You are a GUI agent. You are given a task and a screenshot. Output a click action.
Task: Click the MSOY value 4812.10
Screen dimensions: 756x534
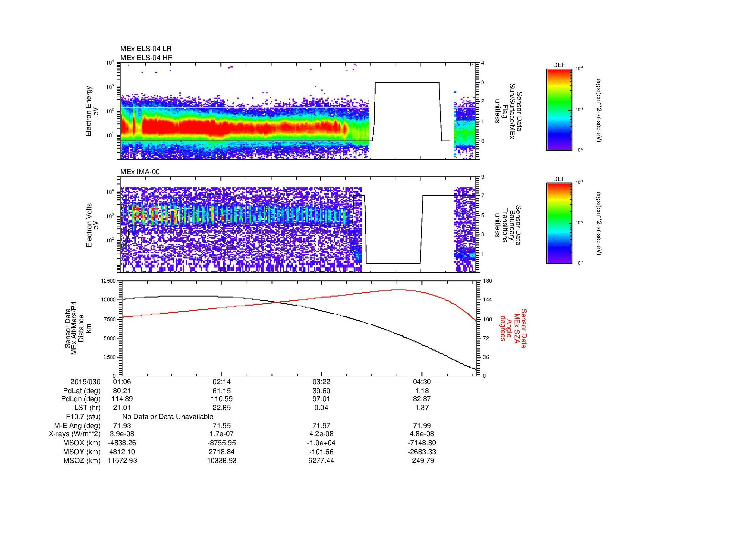[122, 452]
